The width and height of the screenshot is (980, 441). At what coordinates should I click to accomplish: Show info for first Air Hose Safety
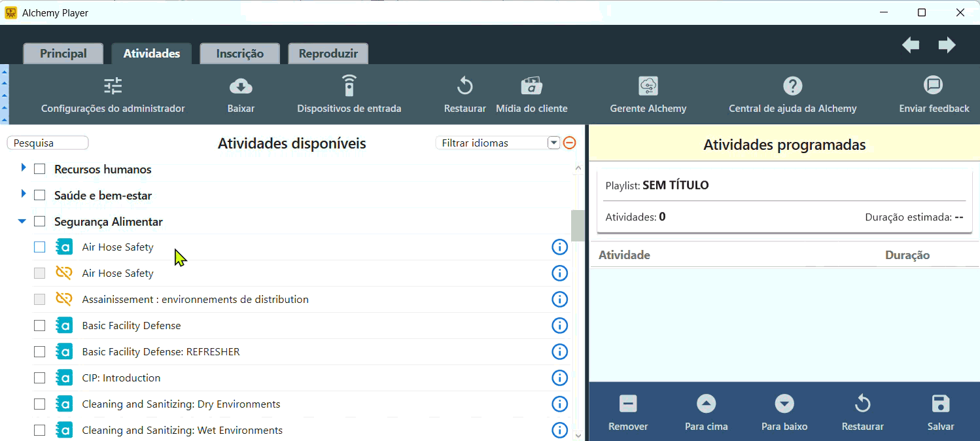(x=559, y=247)
